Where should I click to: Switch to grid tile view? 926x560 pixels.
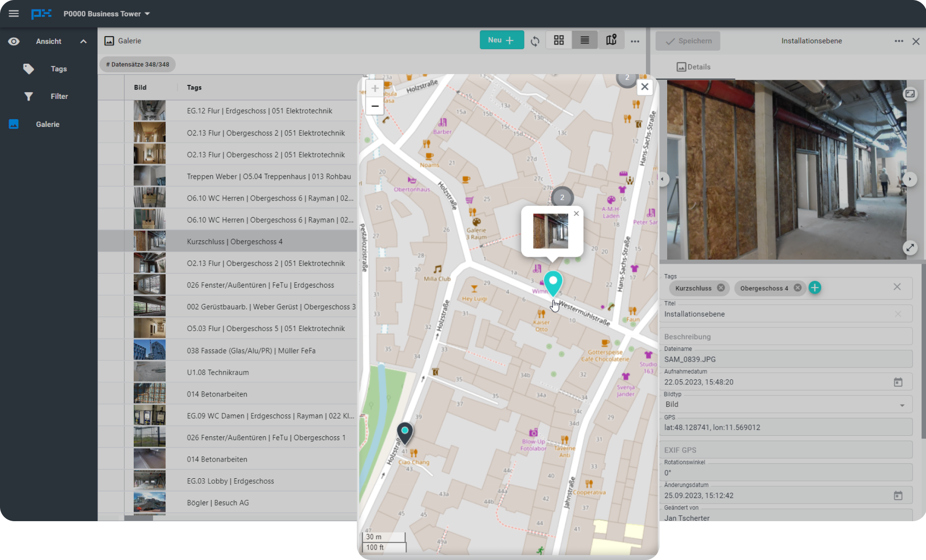(559, 40)
